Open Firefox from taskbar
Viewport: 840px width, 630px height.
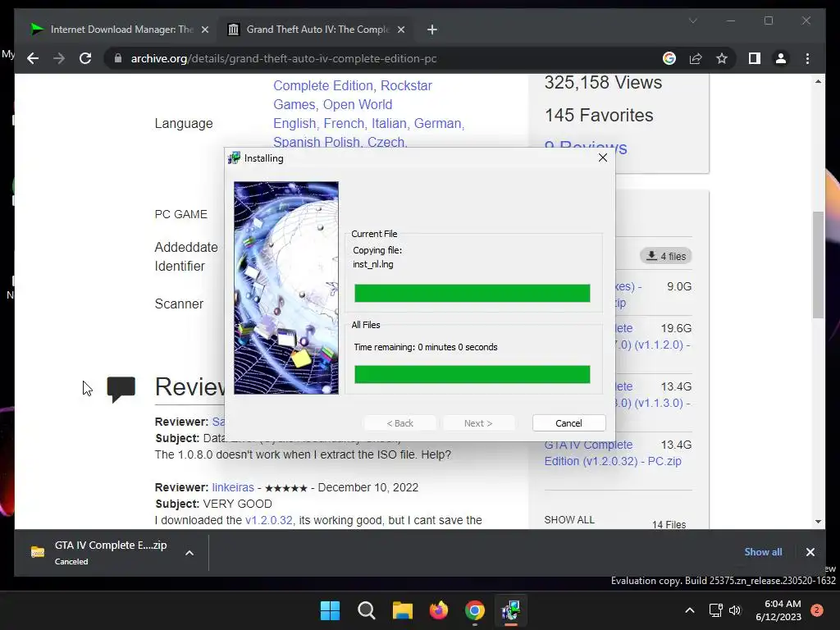tap(439, 610)
